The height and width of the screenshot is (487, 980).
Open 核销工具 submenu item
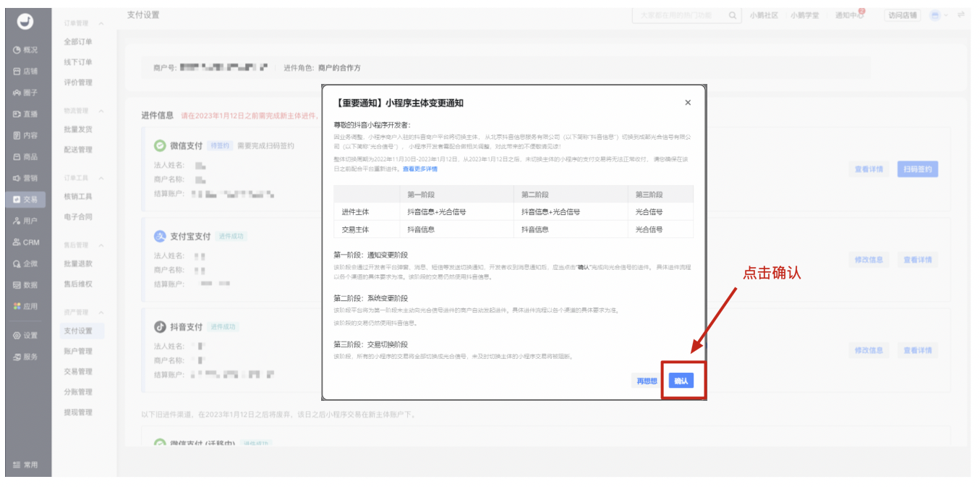pyautogui.click(x=78, y=196)
